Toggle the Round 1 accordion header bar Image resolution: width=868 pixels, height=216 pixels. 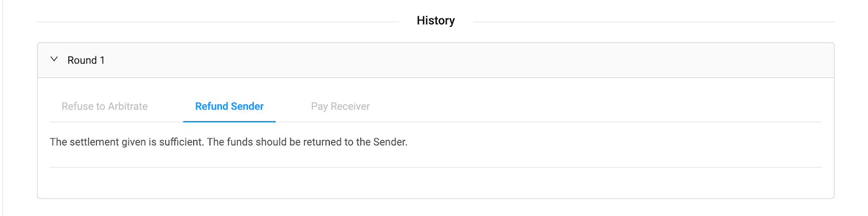[436, 60]
